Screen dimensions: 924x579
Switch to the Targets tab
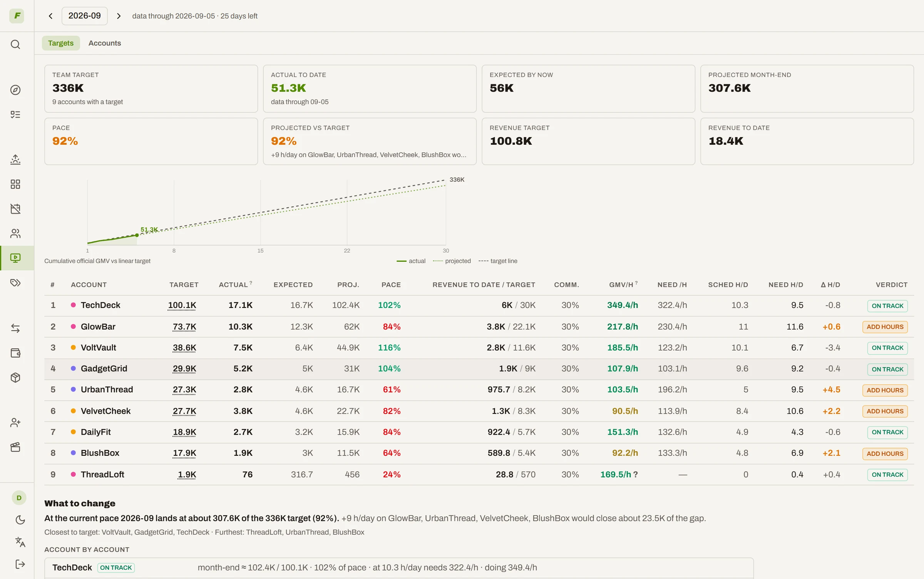coord(61,43)
